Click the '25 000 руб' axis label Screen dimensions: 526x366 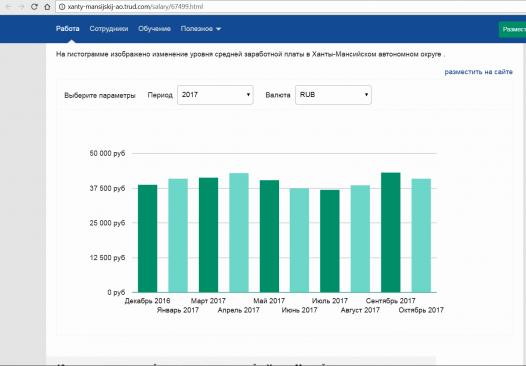(107, 223)
